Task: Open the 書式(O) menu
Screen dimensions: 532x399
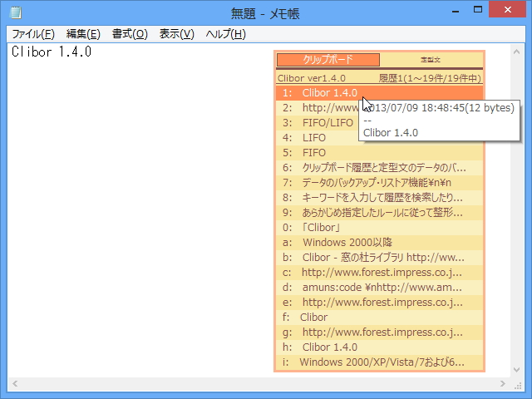Action: point(130,34)
